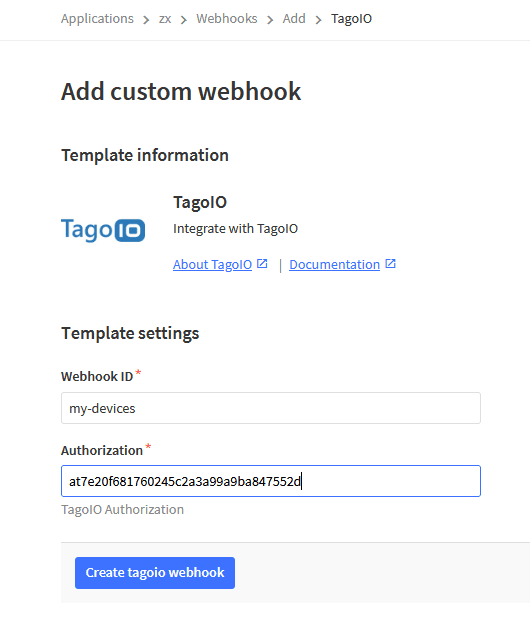The height and width of the screenshot is (621, 530).
Task: Navigate to Webhooks breadcrumb
Action: (227, 19)
